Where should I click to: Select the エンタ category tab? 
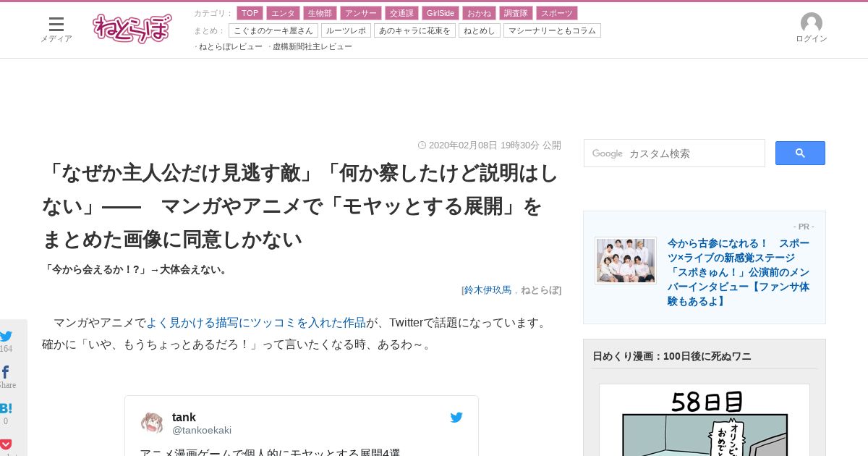[x=283, y=13]
